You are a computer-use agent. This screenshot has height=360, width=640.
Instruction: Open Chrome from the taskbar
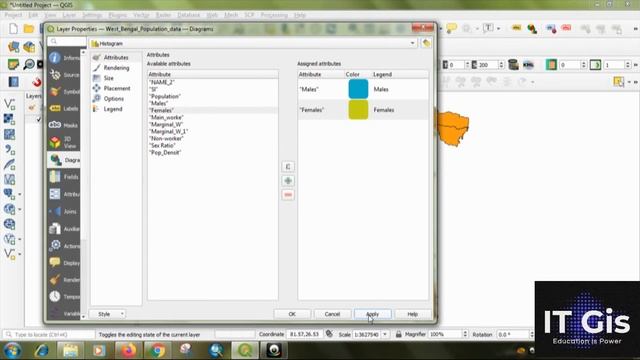click(x=157, y=351)
